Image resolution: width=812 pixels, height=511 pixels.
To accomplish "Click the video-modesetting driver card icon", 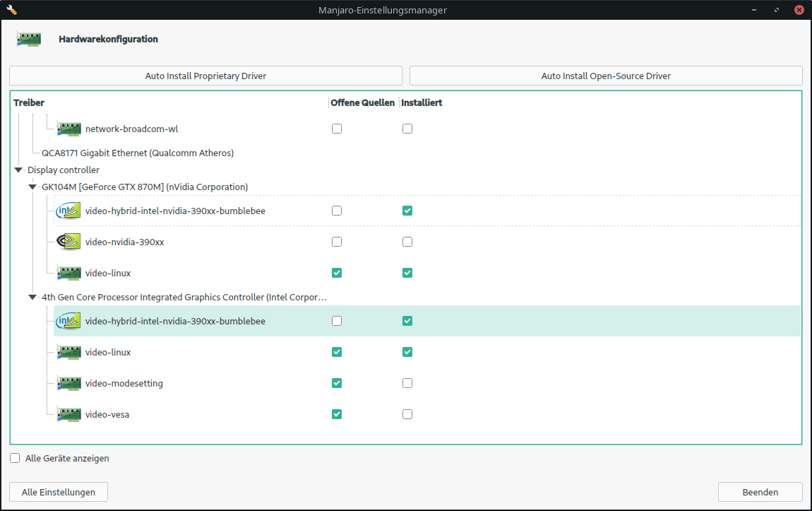I will point(68,383).
